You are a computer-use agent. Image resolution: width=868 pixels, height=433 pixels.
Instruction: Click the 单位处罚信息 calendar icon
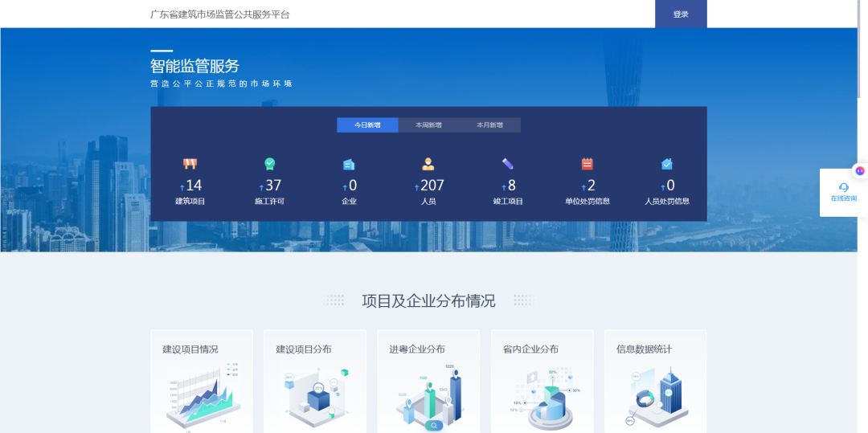click(x=588, y=164)
